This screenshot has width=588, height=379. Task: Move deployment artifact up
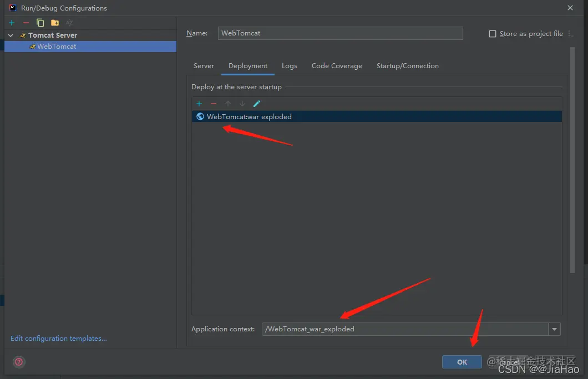tap(228, 104)
